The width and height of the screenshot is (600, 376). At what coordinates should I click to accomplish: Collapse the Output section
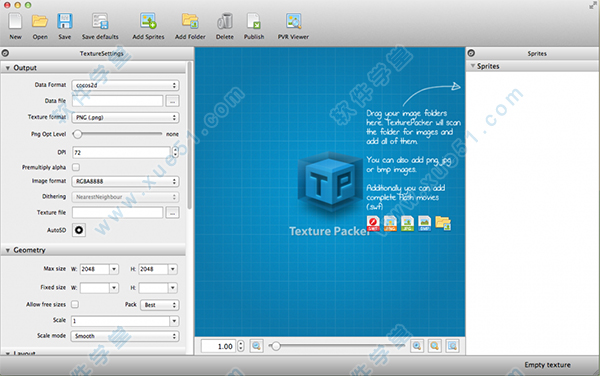[7, 68]
